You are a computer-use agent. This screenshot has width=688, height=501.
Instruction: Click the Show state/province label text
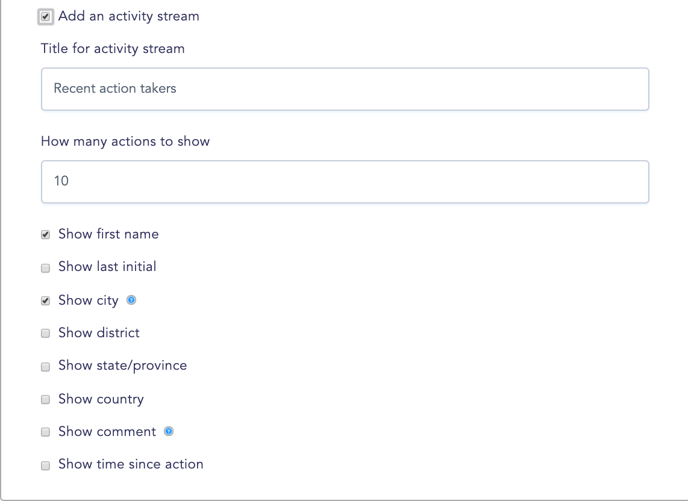click(x=122, y=365)
